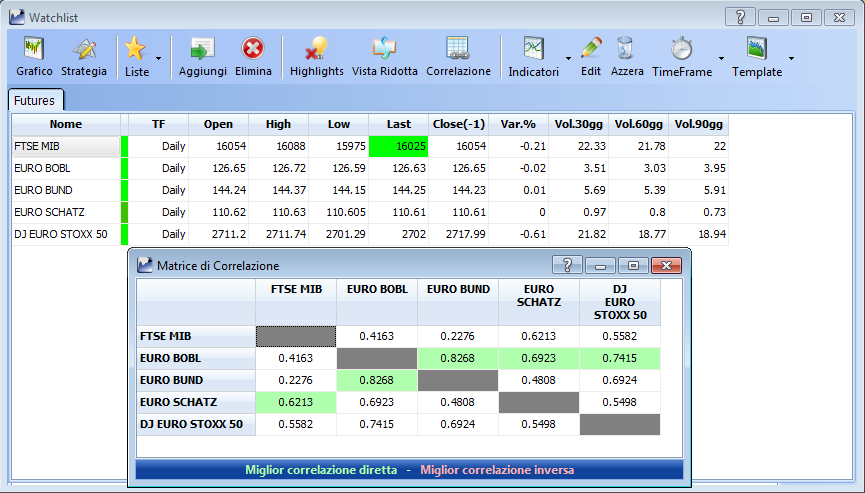Viewport: 865px width, 493px height.
Task: Select the 0.8268 BOBL-BUND correlation cell
Action: (457, 358)
